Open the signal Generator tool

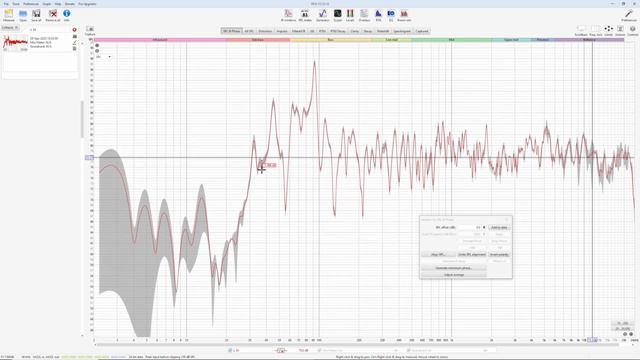tap(322, 15)
